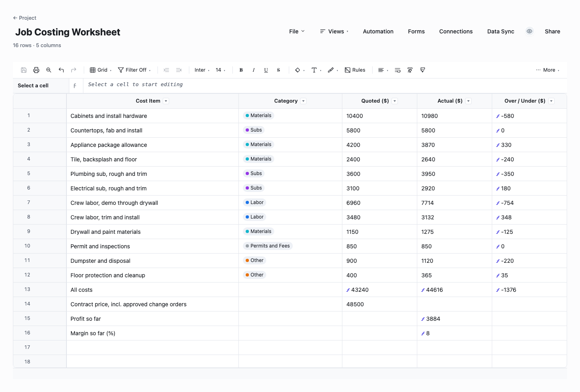Click the save icon in toolbar

(24, 70)
